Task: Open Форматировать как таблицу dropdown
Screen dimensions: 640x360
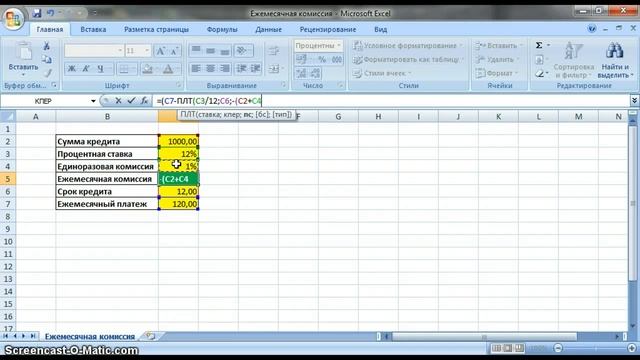Action: 408,60
